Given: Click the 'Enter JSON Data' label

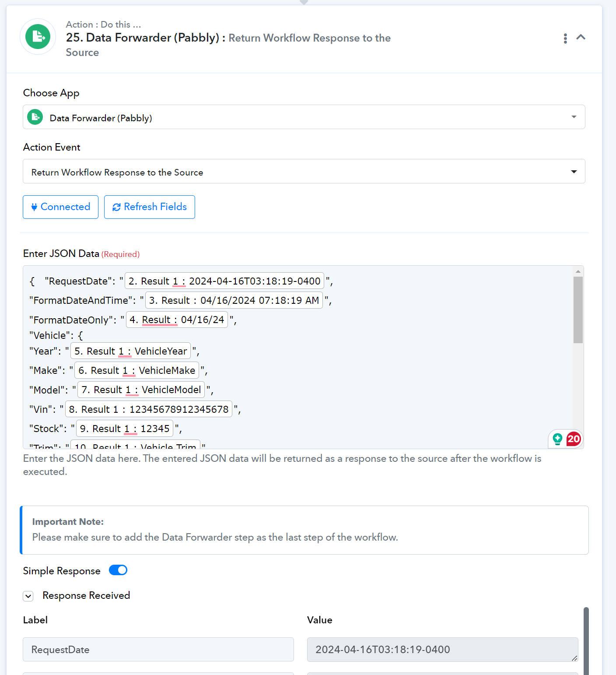Looking at the screenshot, I should [61, 253].
